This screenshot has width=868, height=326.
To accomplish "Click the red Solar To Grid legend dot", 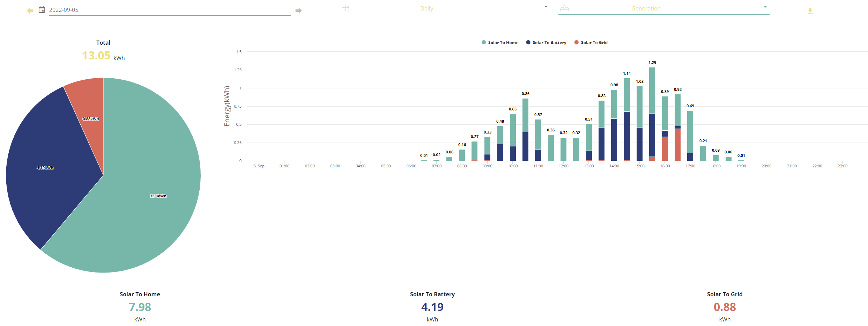I will coord(576,43).
